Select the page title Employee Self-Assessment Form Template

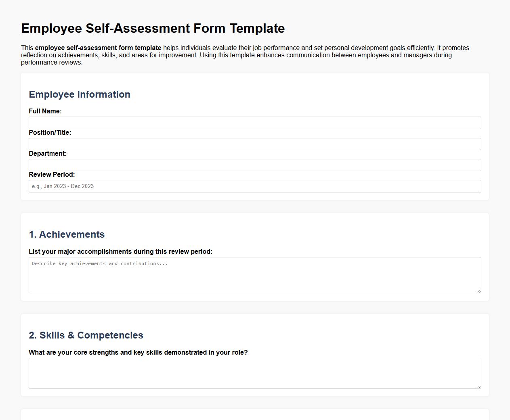[153, 28]
